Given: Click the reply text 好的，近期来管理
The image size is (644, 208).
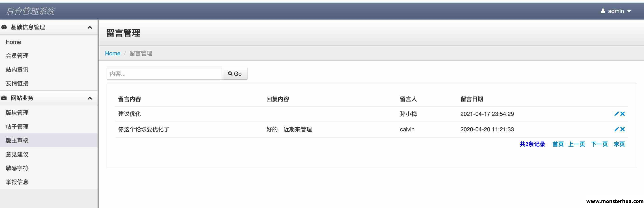Looking at the screenshot, I should [289, 129].
